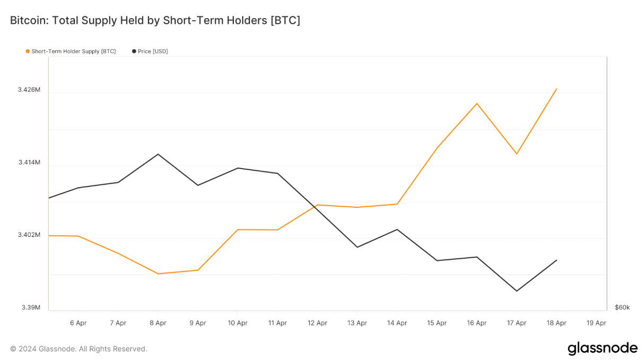Click the orange Short-Term Holder Supply legend dot
Screen dimensions: 644x362
[x=28, y=51]
